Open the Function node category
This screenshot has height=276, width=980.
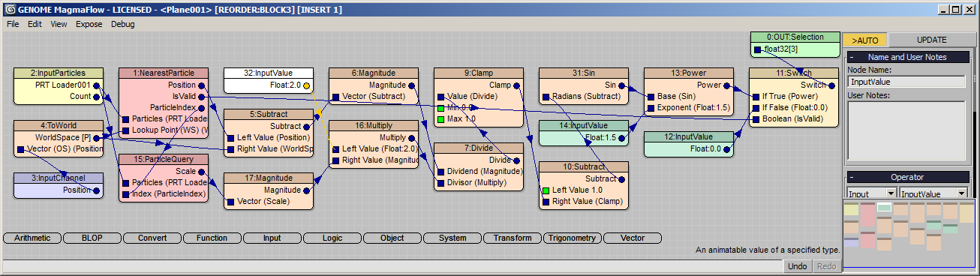(212, 238)
